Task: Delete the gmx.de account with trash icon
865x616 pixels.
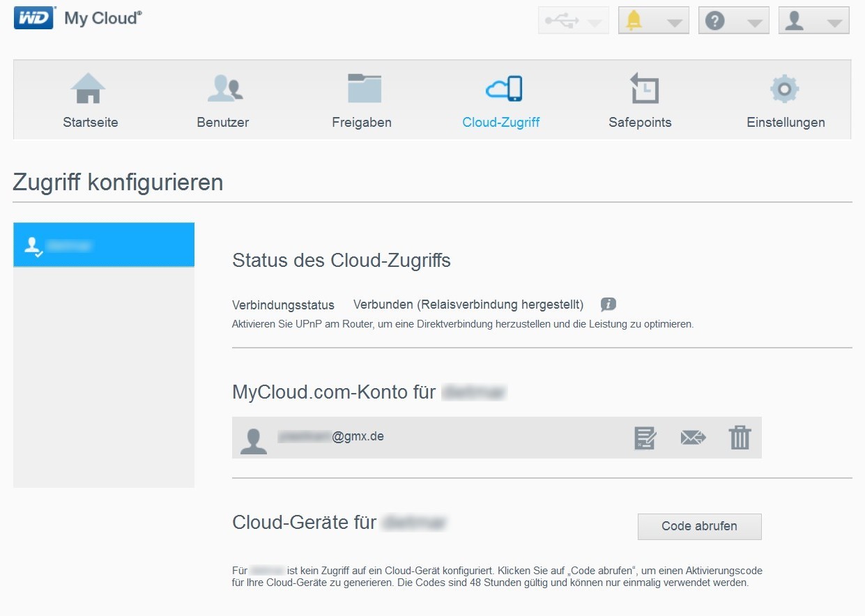Action: (740, 438)
